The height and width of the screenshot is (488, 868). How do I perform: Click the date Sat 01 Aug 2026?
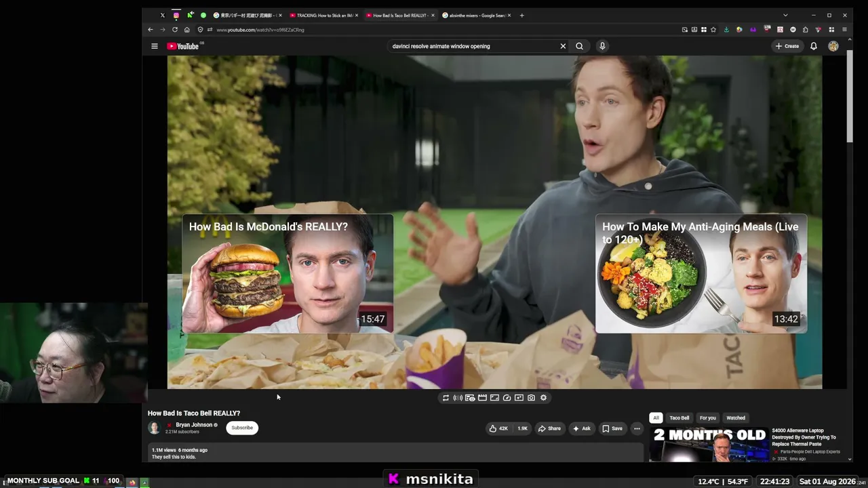tap(827, 481)
